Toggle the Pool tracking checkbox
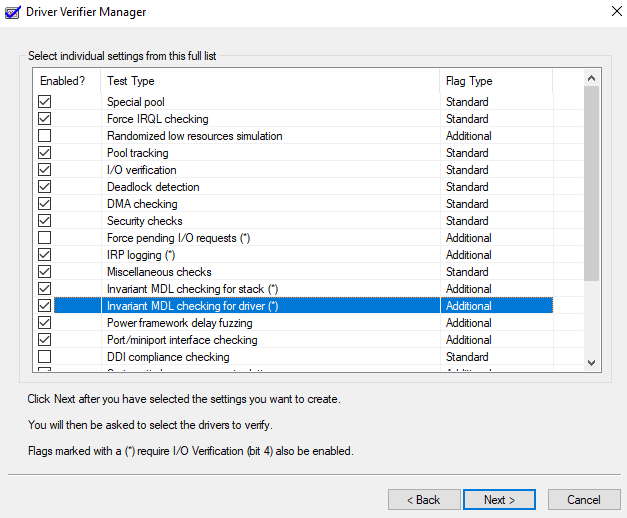The width and height of the screenshot is (627, 518). tap(45, 153)
